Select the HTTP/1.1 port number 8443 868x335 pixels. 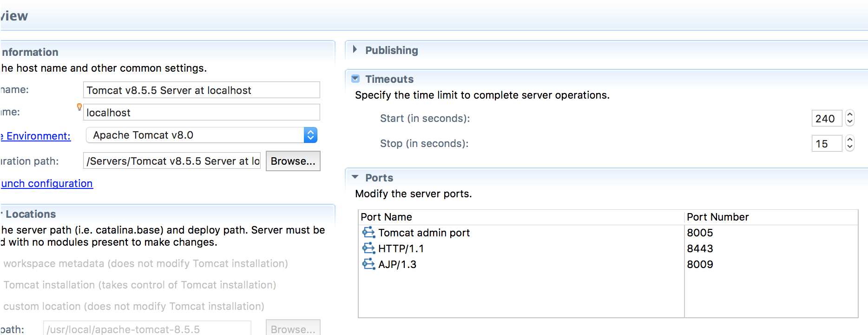(700, 248)
